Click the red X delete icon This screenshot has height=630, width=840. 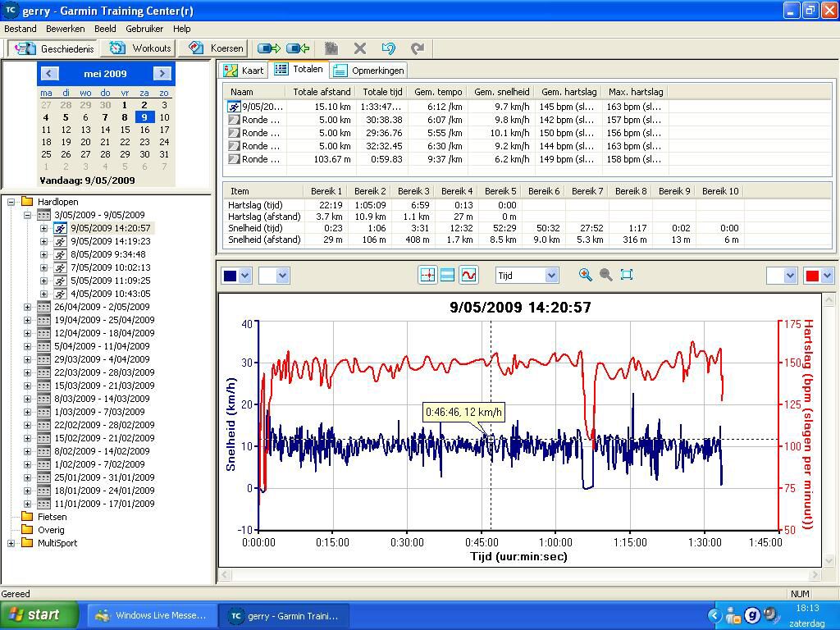tap(360, 48)
